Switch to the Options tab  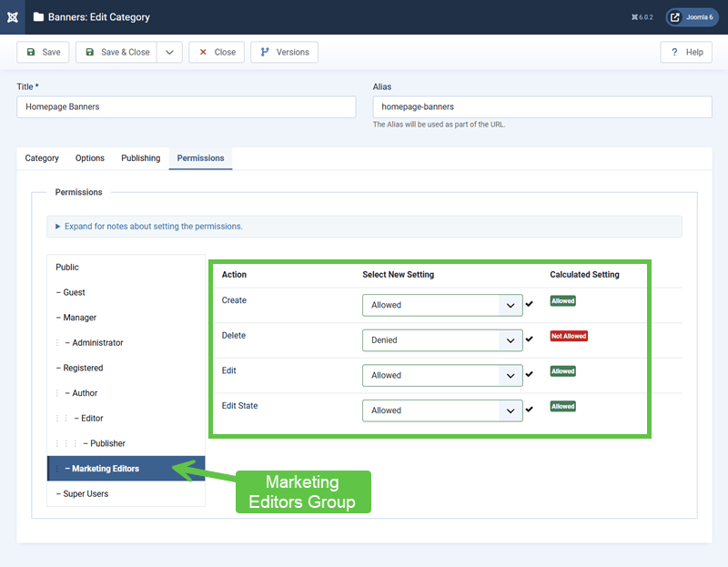coord(90,158)
